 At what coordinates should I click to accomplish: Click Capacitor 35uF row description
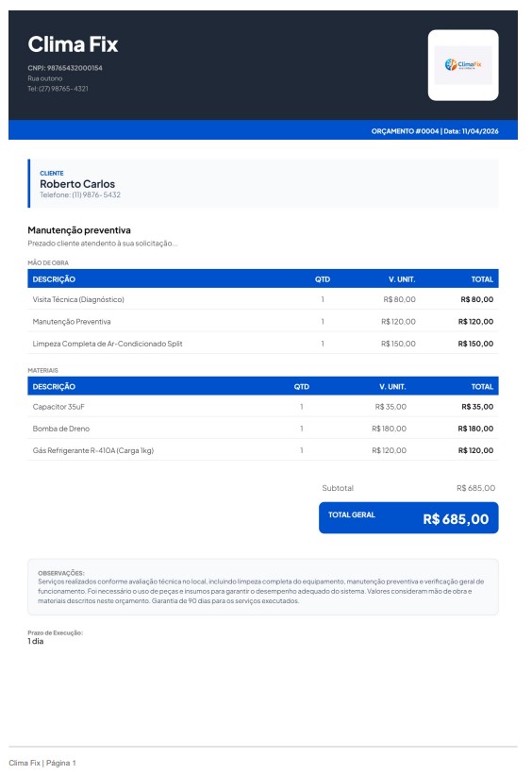click(x=58, y=407)
